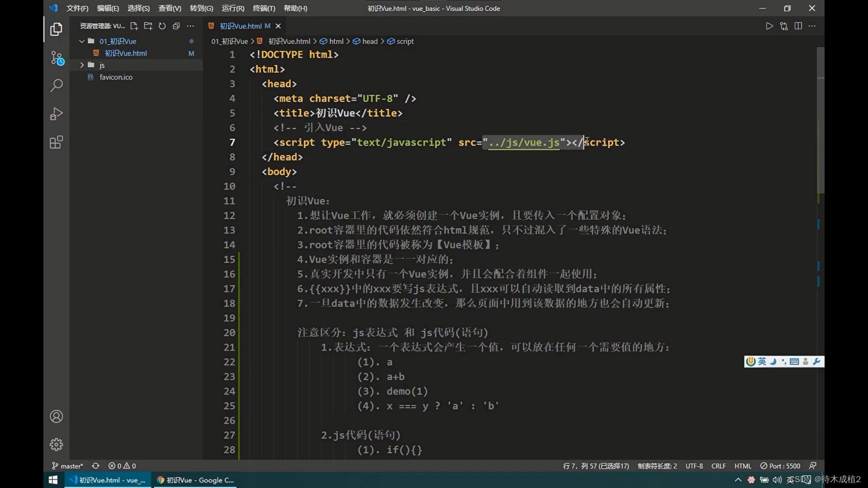This screenshot has height=488, width=868.
Task: Open the 帮助(H) menu
Action: coord(295,8)
